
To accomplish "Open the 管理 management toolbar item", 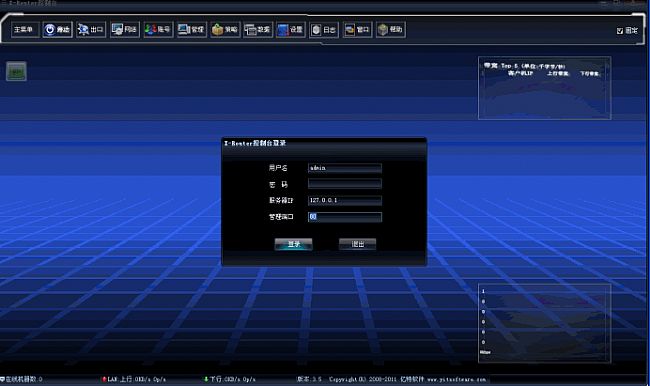I will pyautogui.click(x=192, y=29).
